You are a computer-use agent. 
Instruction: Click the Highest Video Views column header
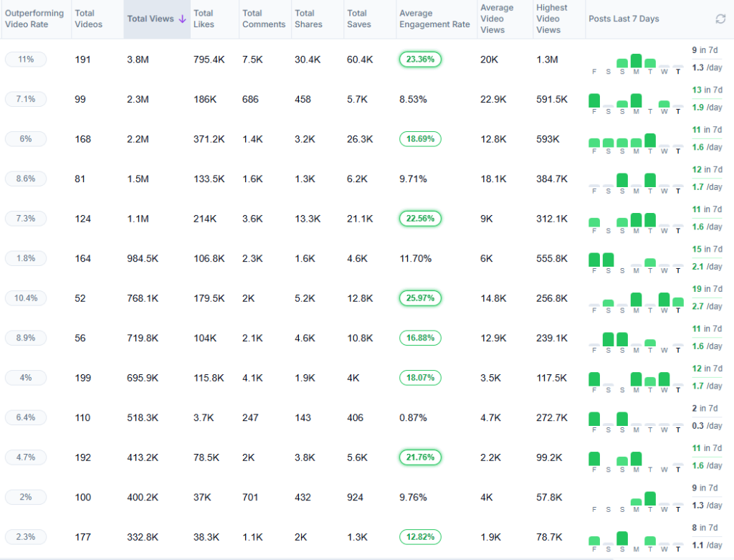552,19
